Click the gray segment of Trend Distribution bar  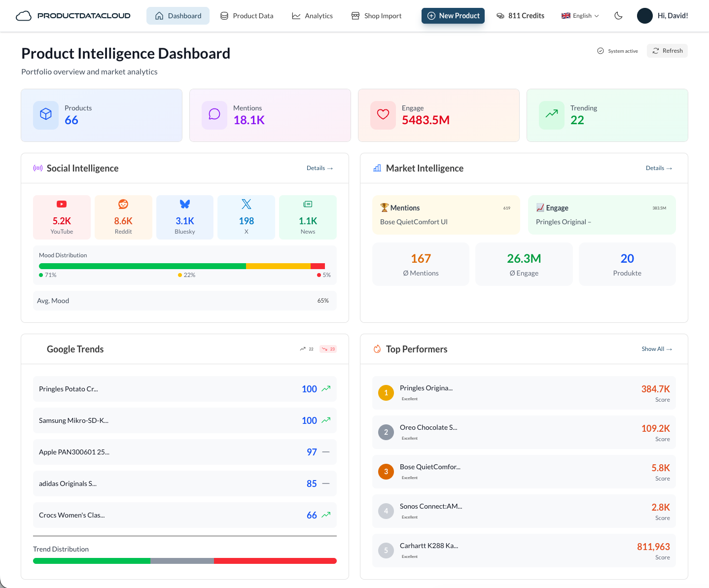click(182, 561)
